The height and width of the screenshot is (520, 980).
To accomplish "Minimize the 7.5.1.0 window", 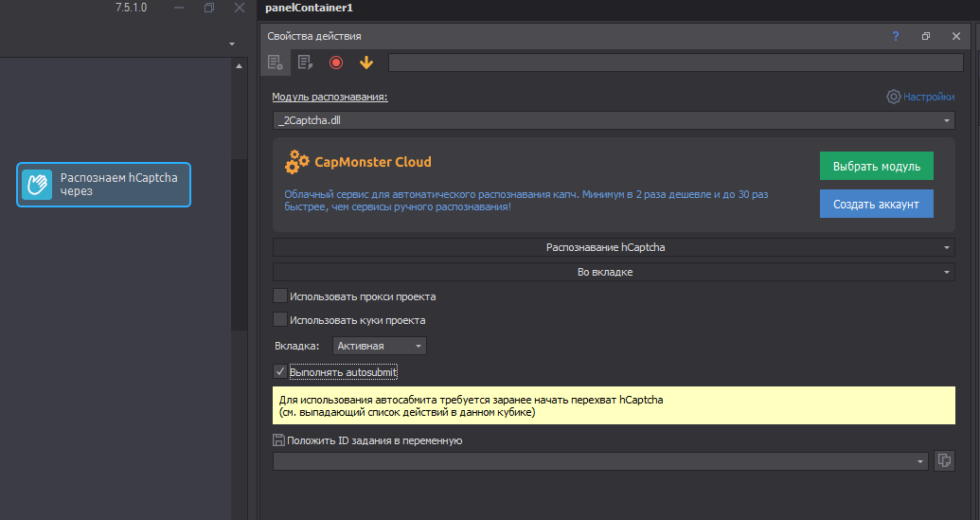I will [x=179, y=8].
